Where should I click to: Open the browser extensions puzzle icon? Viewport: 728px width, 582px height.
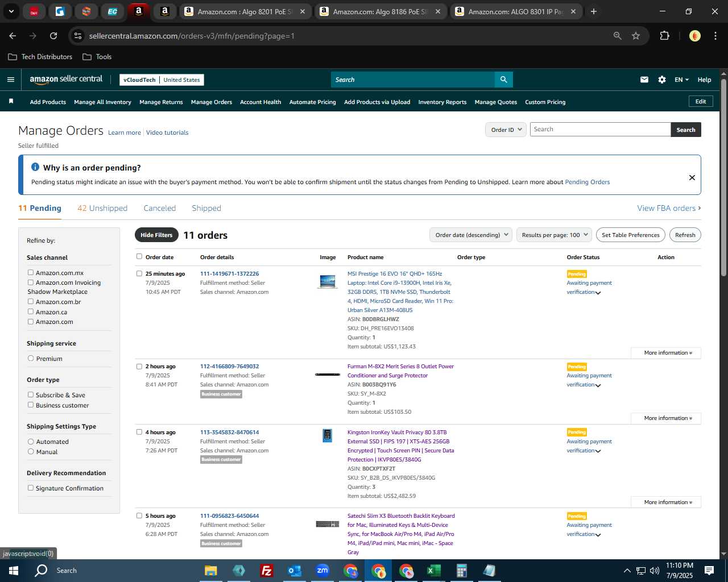(x=664, y=36)
